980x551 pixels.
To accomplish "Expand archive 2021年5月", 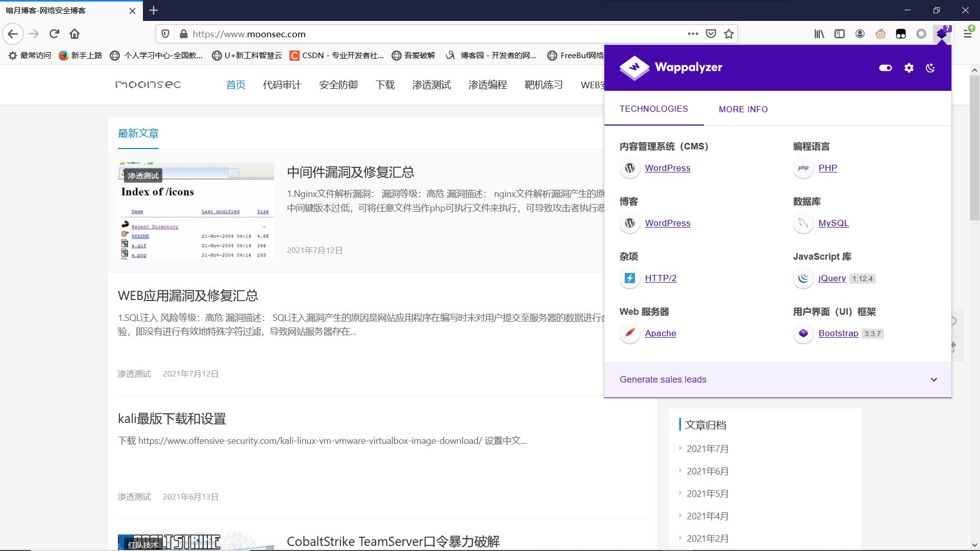I will tap(707, 494).
